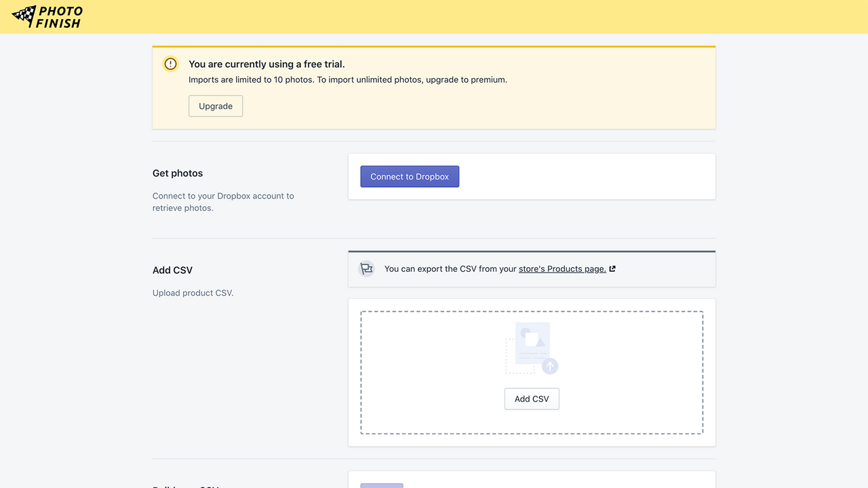Screen dimensions: 868x488
Task: Click the Add CSV button
Action: coord(532,399)
